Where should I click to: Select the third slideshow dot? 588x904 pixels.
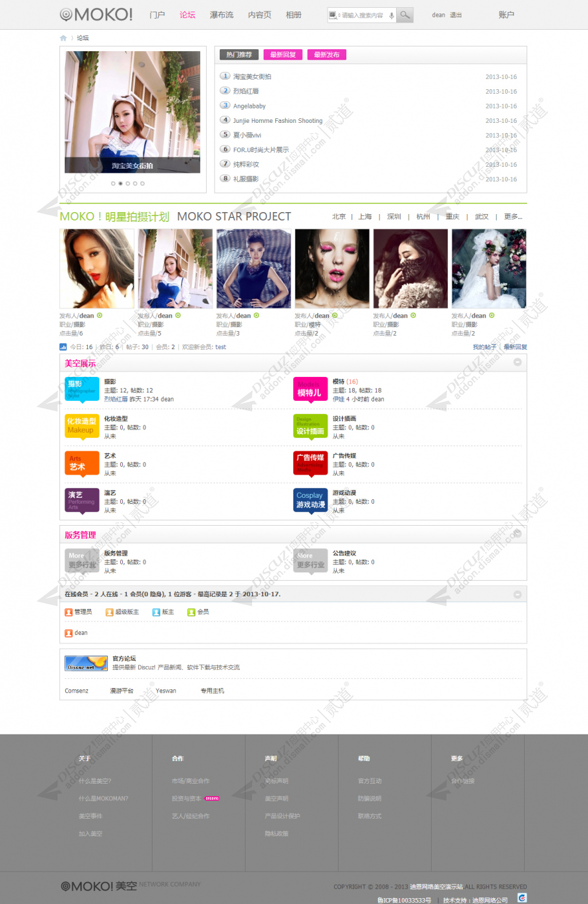[128, 184]
